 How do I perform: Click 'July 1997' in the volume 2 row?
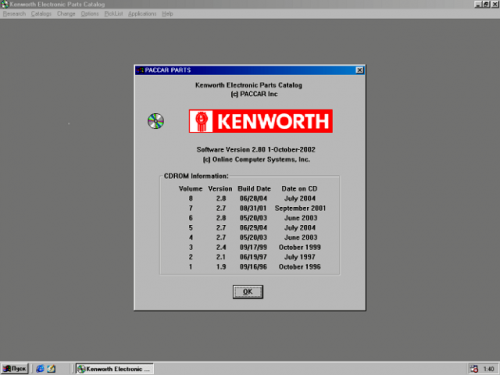300,257
